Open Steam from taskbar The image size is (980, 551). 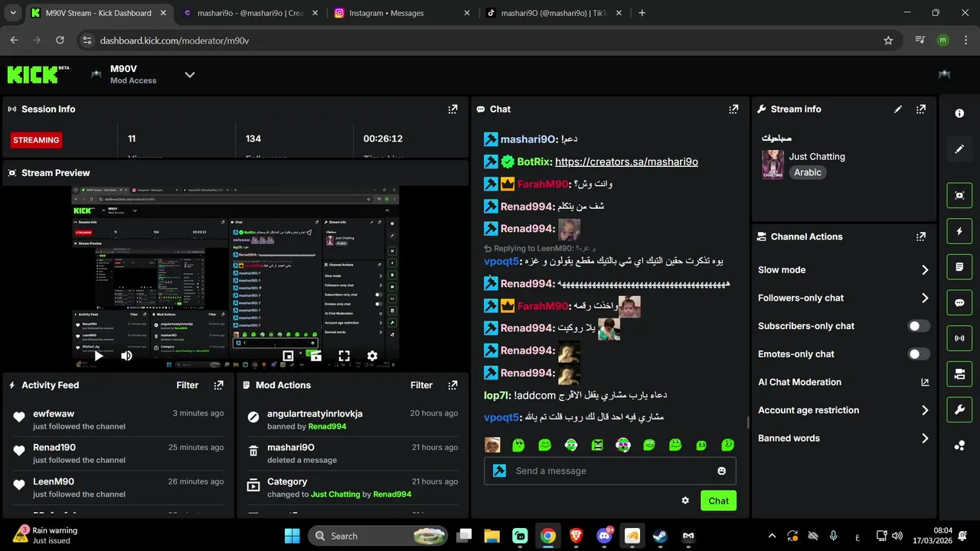[x=660, y=536]
